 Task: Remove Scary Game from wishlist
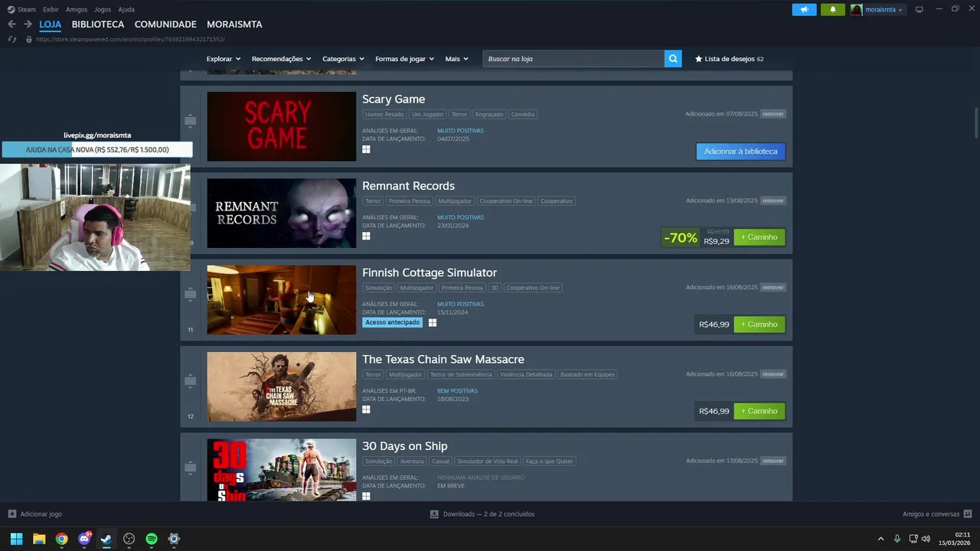click(x=773, y=114)
